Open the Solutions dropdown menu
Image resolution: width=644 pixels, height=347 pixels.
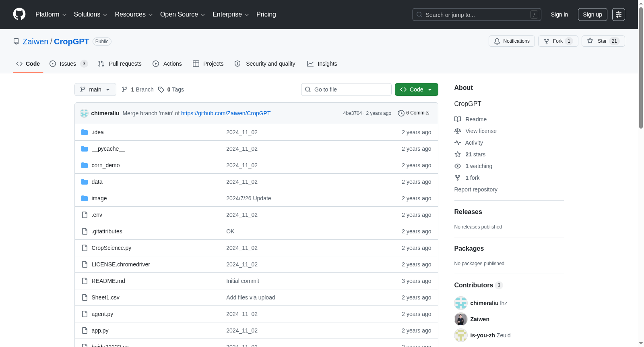tap(91, 15)
